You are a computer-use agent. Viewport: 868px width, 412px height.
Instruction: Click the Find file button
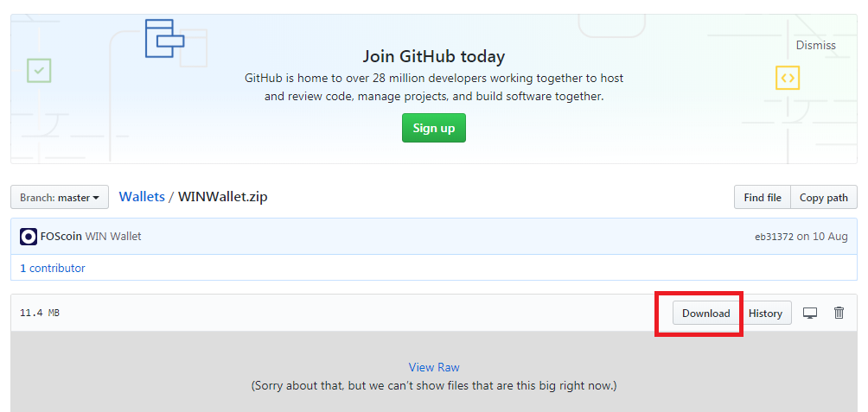click(x=762, y=197)
